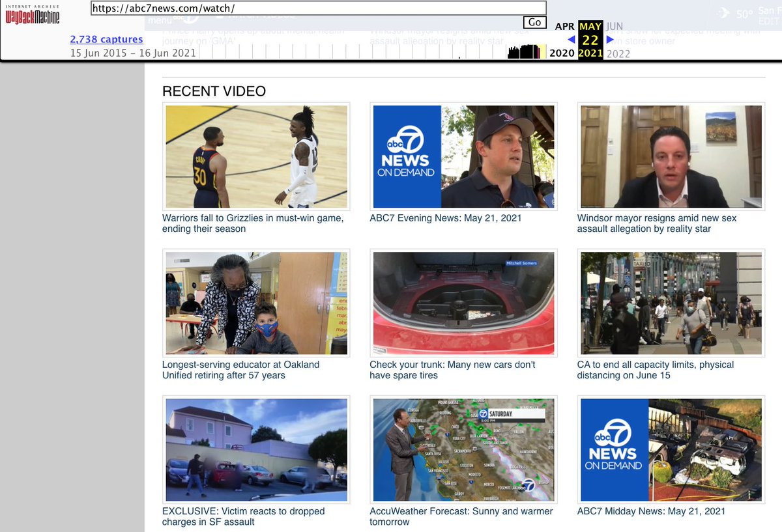Click the highlighted year 2021
782x532 pixels.
tap(590, 53)
